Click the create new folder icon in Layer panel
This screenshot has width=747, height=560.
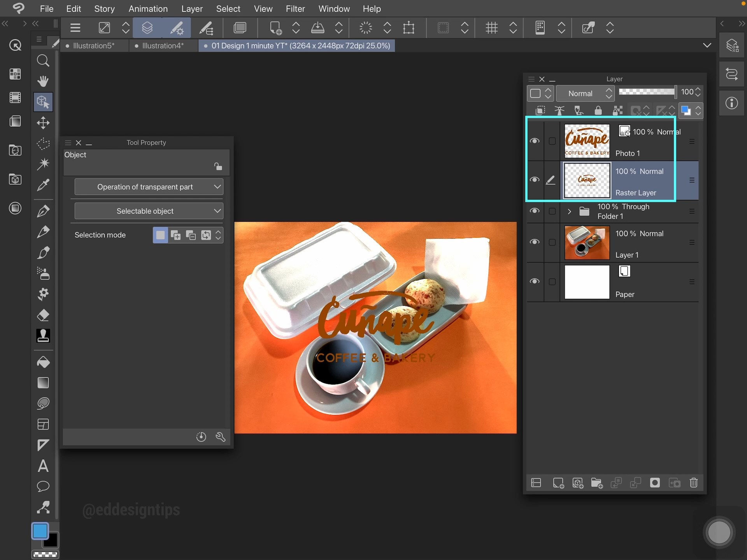pyautogui.click(x=597, y=483)
